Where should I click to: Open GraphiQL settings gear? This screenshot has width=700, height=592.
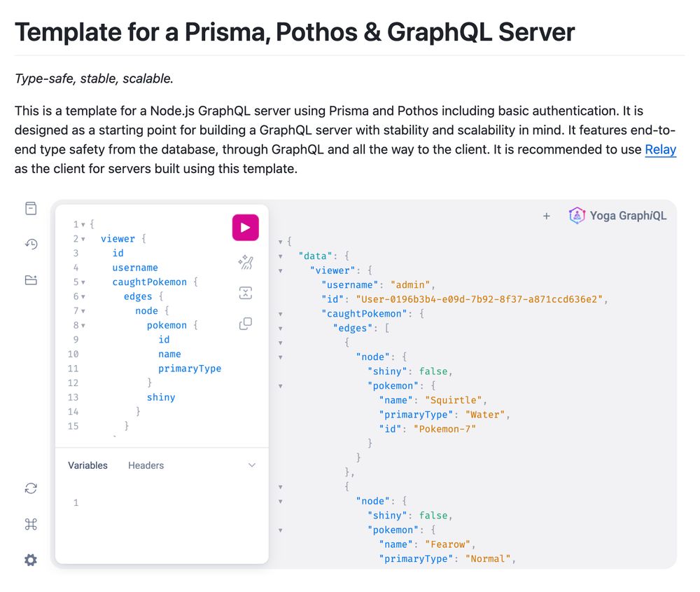(x=31, y=560)
